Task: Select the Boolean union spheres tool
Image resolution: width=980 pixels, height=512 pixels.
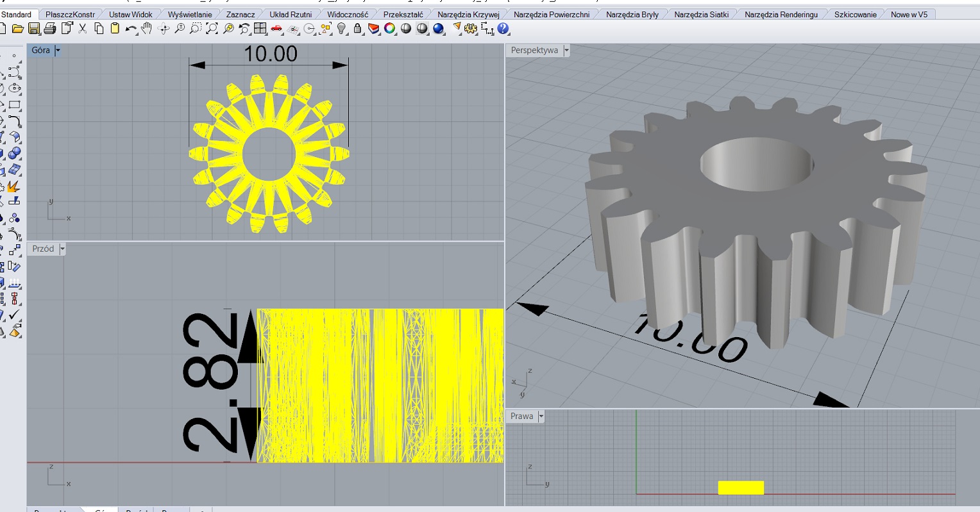Action: (14, 153)
